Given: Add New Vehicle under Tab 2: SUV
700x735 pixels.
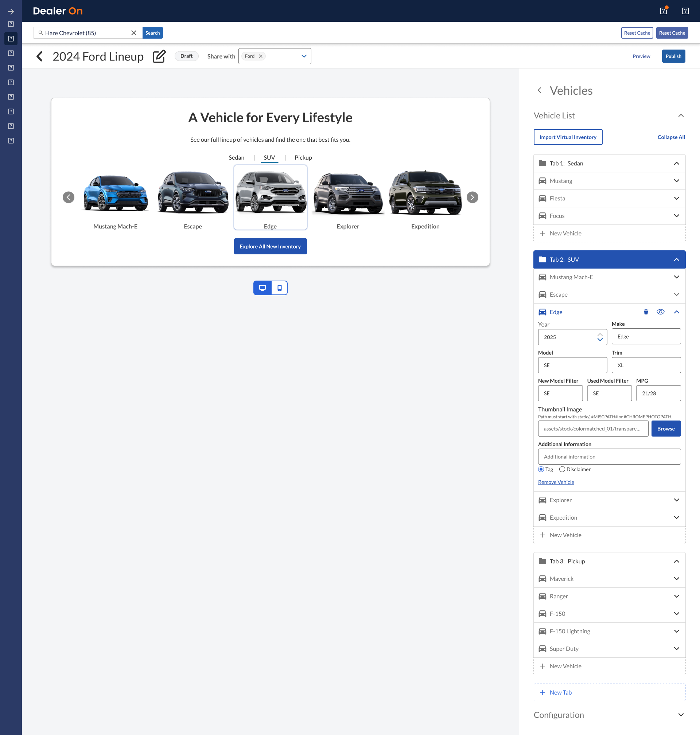Looking at the screenshot, I should (609, 535).
